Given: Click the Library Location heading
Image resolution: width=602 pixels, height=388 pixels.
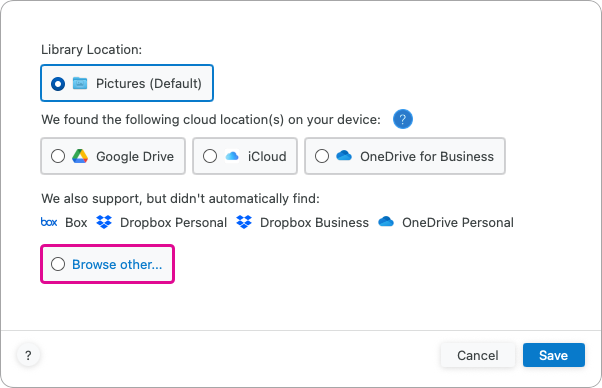Looking at the screenshot, I should pos(91,50).
